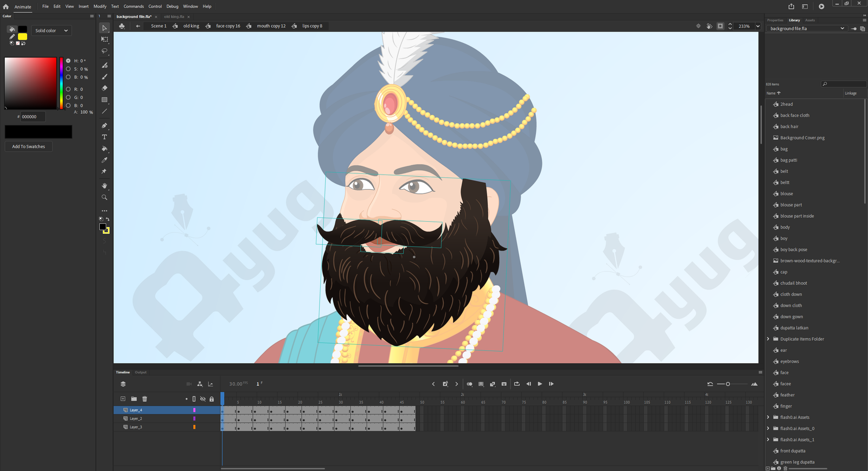The height and width of the screenshot is (471, 868).
Task: Open the stage zoom percentage dropdown
Action: 758,26
